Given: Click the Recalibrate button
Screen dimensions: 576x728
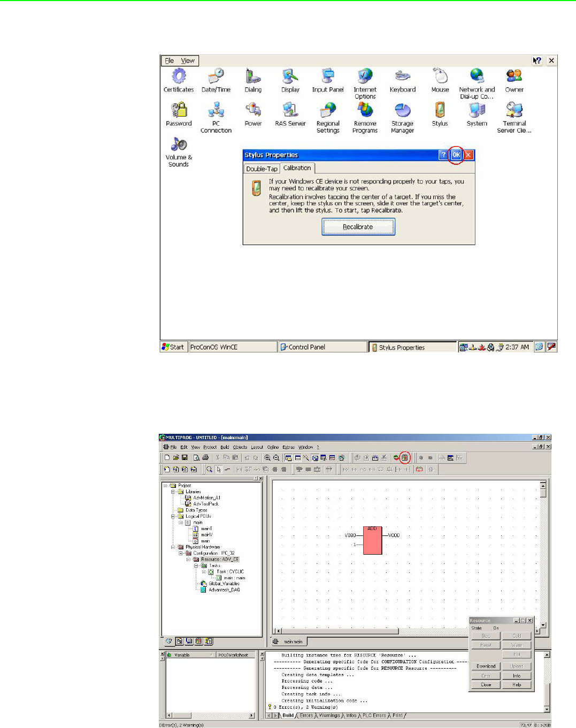Looking at the screenshot, I should pyautogui.click(x=358, y=227).
